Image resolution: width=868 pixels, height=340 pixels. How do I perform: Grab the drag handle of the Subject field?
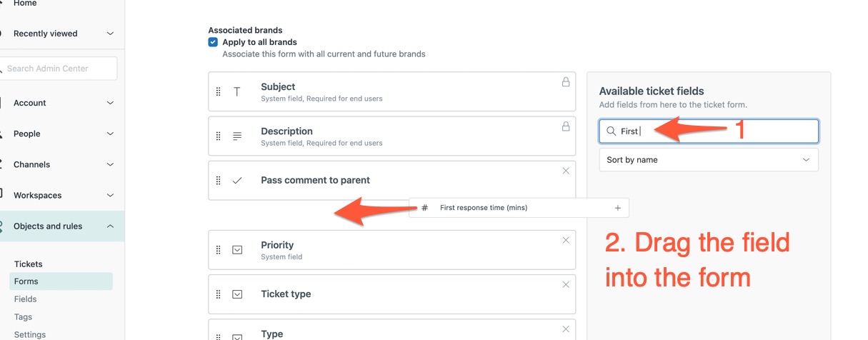pyautogui.click(x=219, y=92)
